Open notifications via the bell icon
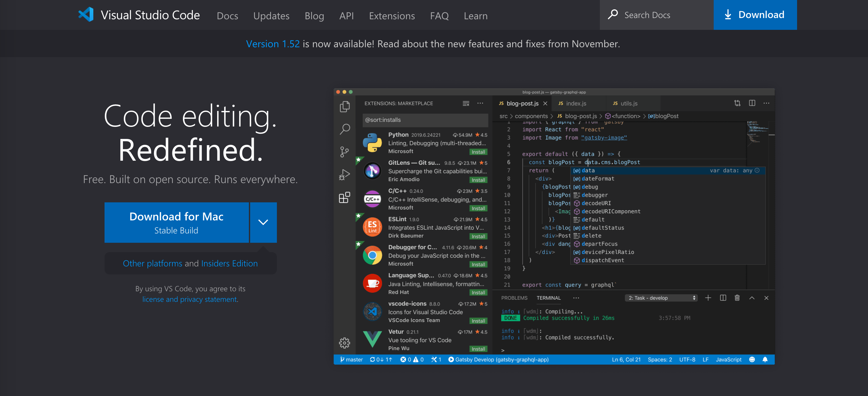The image size is (868, 396). click(x=764, y=359)
